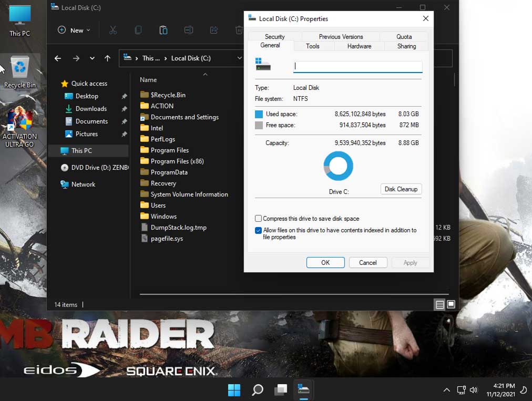
Task: Uncheck Allow files to have contents indexed
Action: 258,230
